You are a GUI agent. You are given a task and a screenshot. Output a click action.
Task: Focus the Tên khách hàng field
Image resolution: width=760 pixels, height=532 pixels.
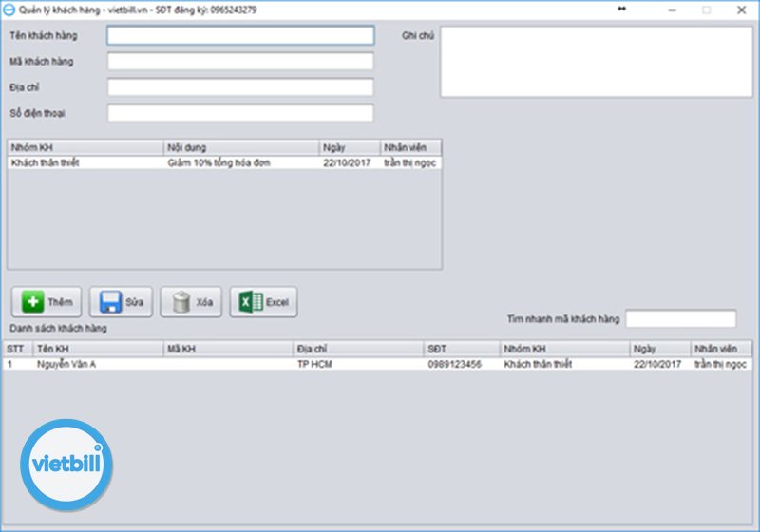click(x=240, y=36)
